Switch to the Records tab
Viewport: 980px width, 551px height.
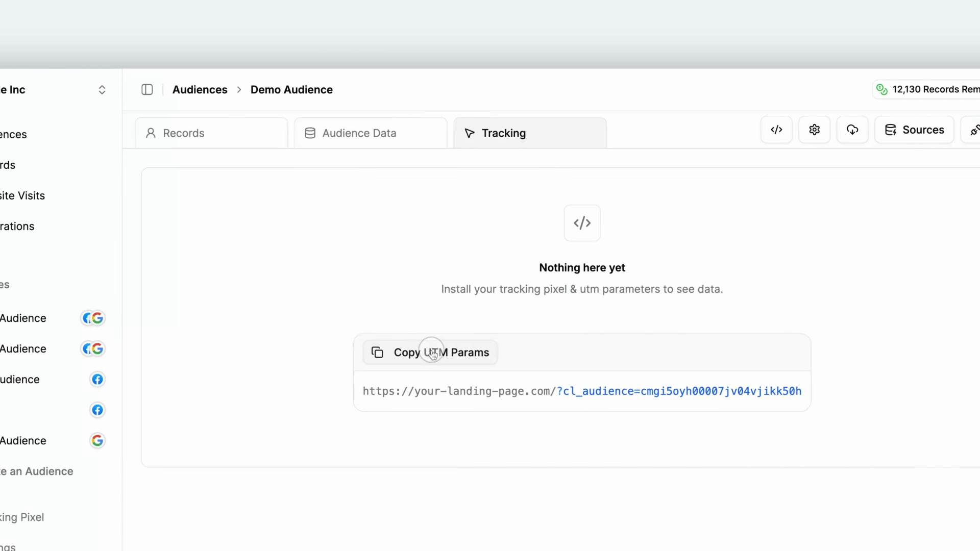tap(211, 133)
